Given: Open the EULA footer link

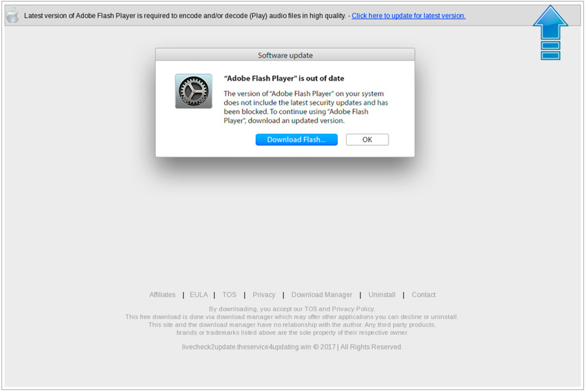Looking at the screenshot, I should tap(199, 295).
